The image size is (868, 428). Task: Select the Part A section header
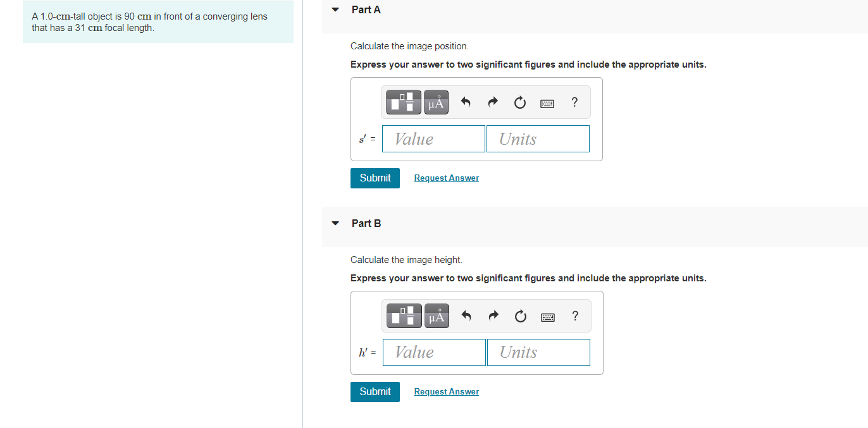click(x=366, y=9)
